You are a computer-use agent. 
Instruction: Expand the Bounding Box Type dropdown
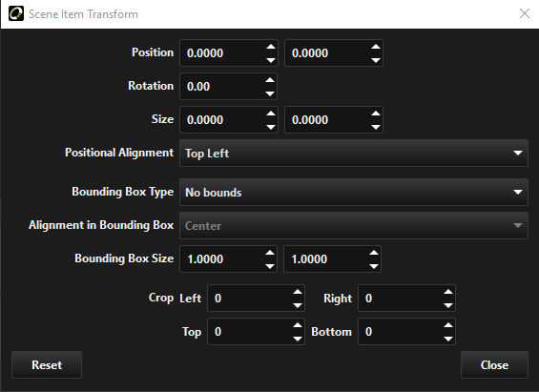(x=354, y=192)
